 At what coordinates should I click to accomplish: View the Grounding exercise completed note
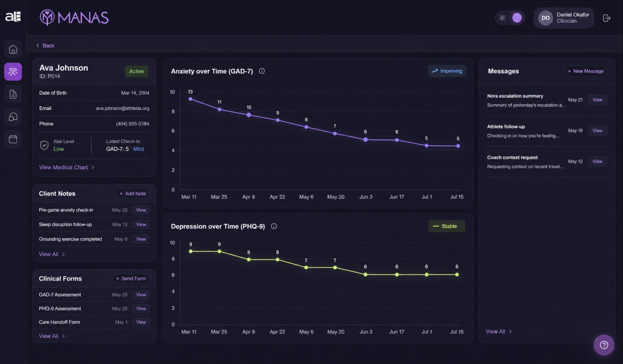tap(141, 239)
